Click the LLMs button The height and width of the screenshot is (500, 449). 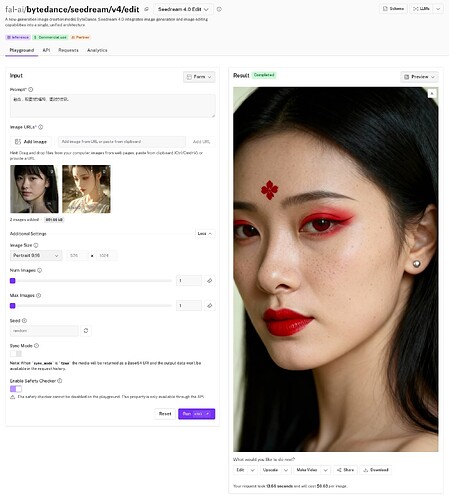pos(421,9)
